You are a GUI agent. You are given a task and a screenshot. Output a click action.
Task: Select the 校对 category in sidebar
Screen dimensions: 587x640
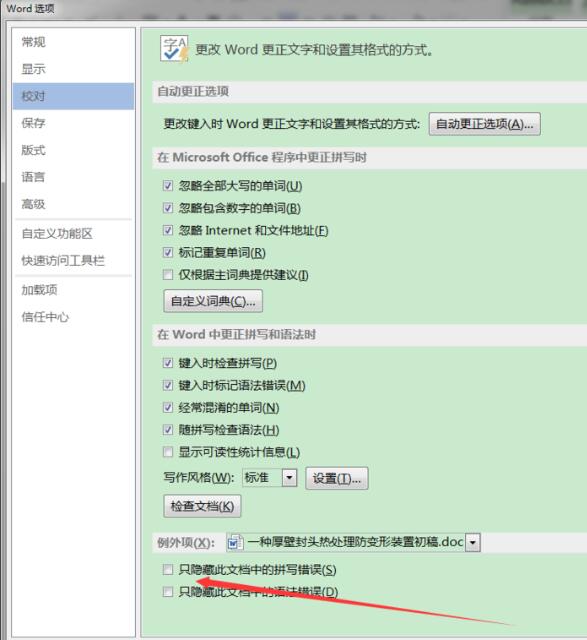point(73,96)
